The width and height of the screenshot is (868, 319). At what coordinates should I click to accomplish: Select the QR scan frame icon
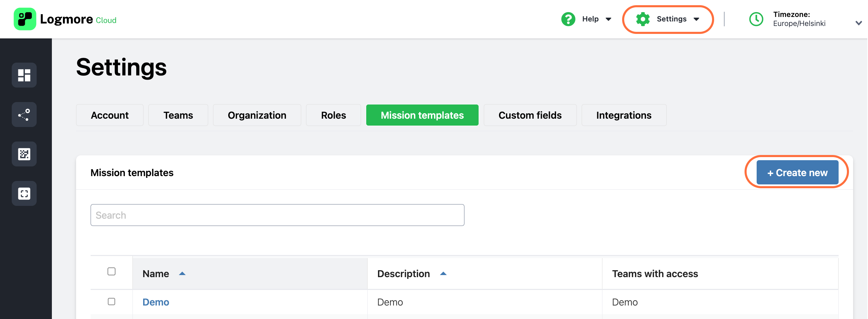(x=24, y=193)
